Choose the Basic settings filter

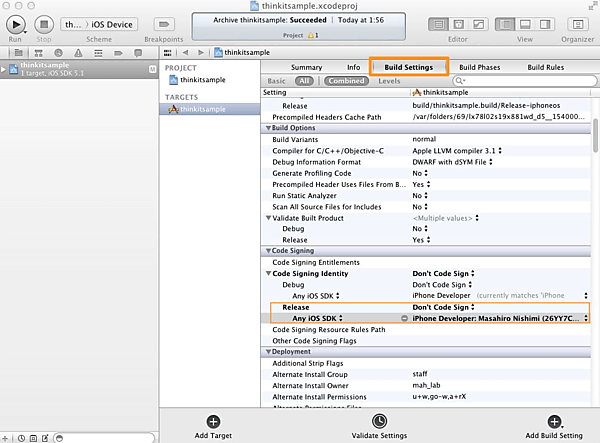pos(277,80)
